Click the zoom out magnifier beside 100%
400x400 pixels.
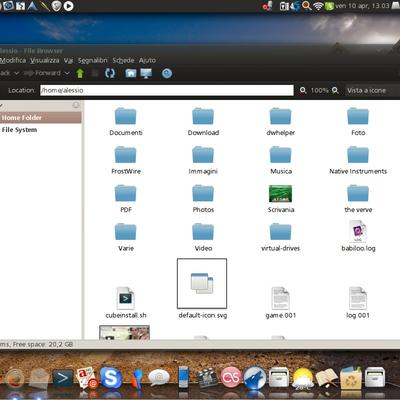click(303, 90)
